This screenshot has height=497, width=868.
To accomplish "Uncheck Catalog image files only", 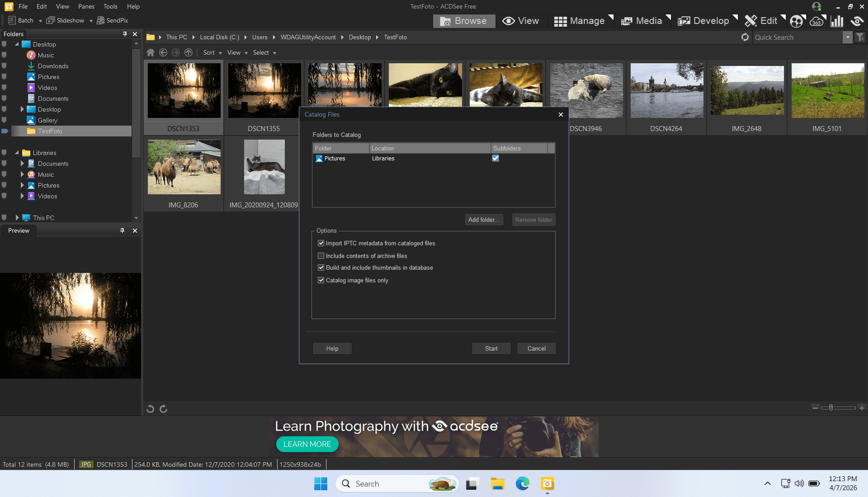I will tap(321, 280).
